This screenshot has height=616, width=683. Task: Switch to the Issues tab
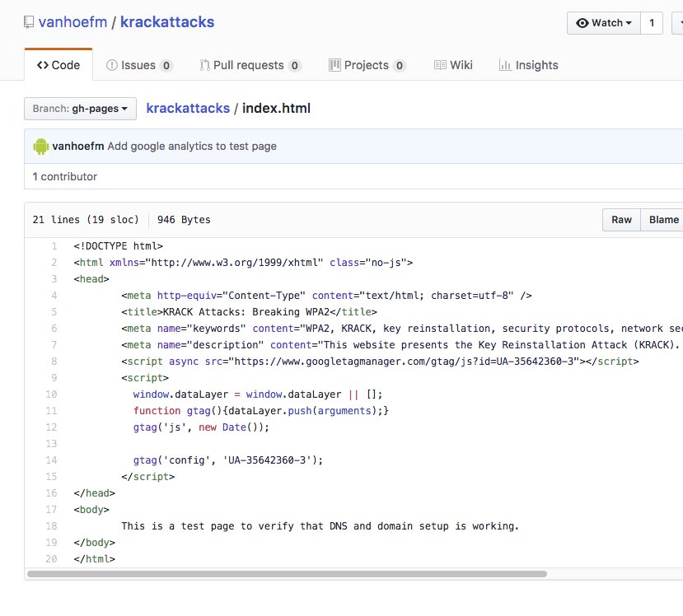139,65
